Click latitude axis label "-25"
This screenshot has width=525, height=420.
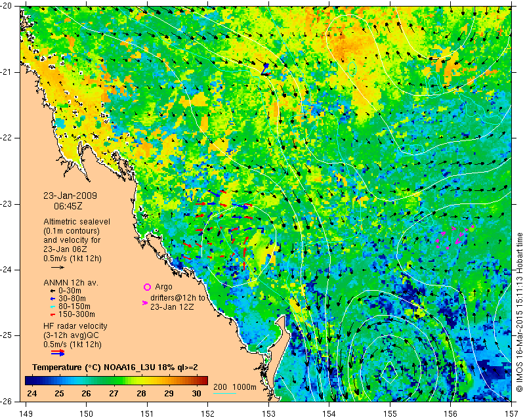tap(7, 335)
